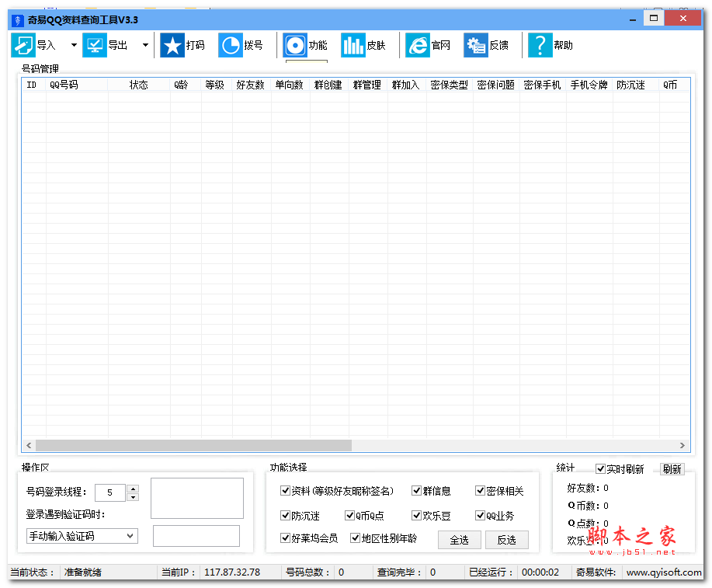The image size is (712, 588).
Task: Click the IP address 117.87.32.78
Action: 232,572
